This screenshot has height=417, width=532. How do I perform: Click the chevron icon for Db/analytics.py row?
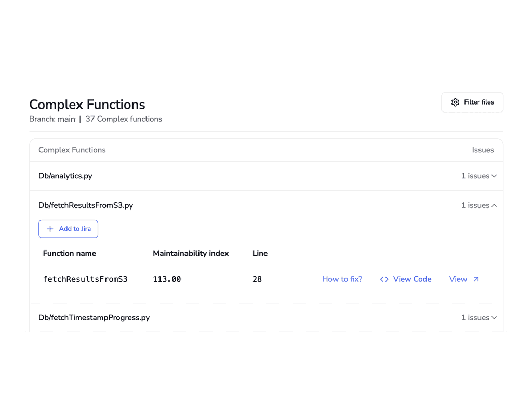494,176
